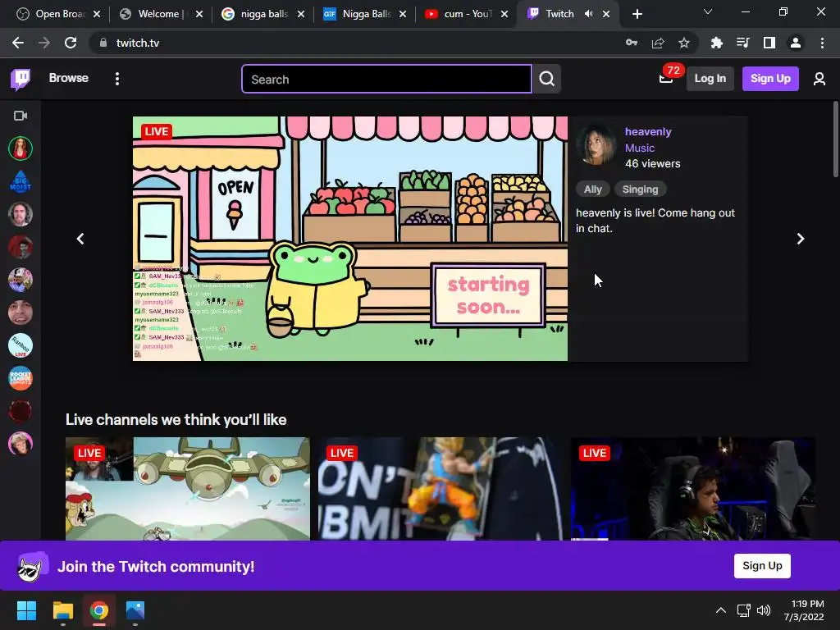Click the twitch.tv address bar URL
The image size is (840, 630).
[x=138, y=43]
